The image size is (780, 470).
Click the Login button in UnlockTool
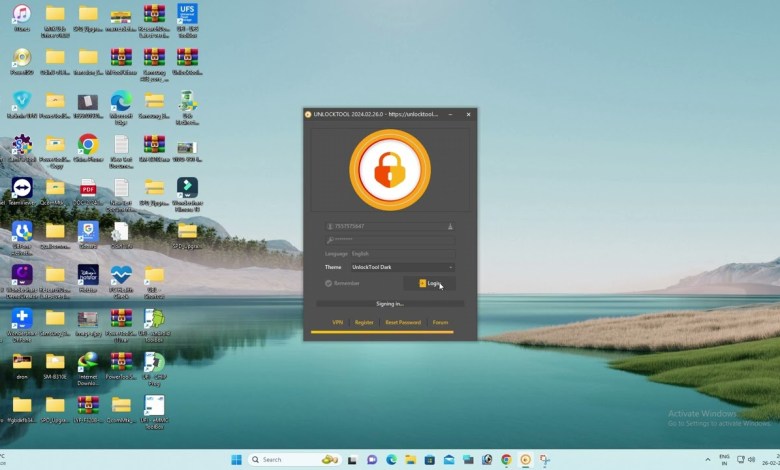click(430, 284)
